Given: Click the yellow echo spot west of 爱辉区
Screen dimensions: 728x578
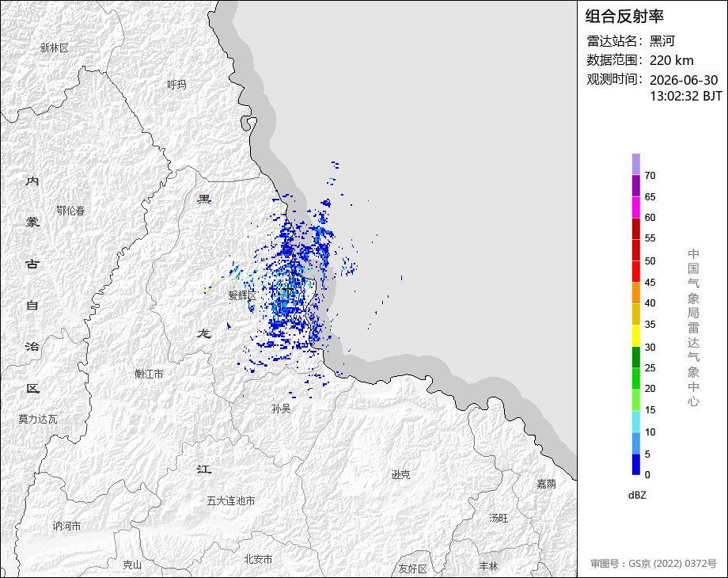Looking at the screenshot, I should (205, 290).
